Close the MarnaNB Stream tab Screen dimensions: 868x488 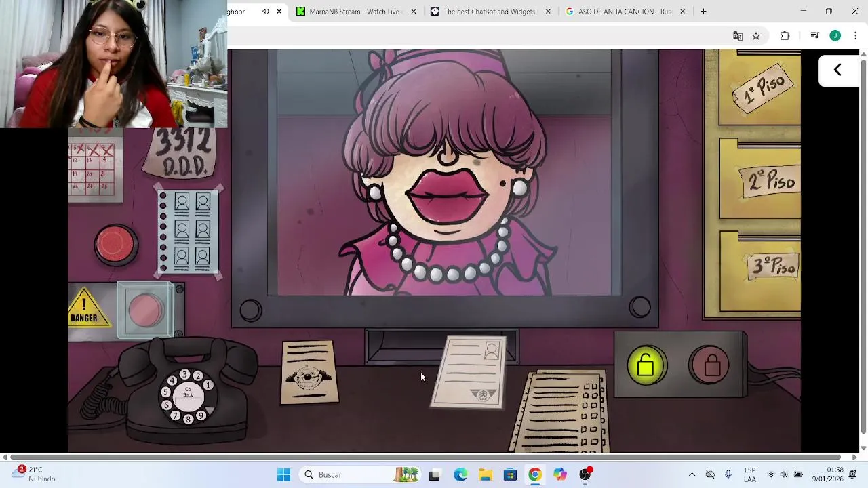[414, 12]
